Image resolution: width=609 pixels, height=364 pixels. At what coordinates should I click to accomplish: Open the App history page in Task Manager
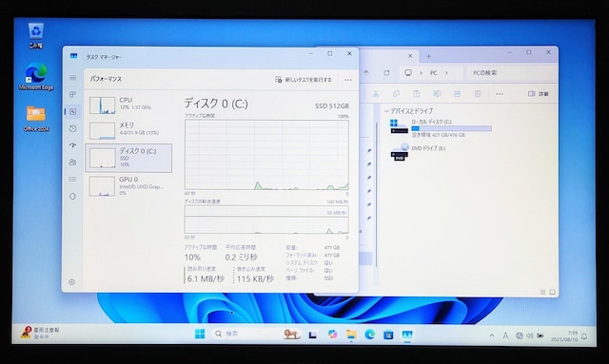72,128
